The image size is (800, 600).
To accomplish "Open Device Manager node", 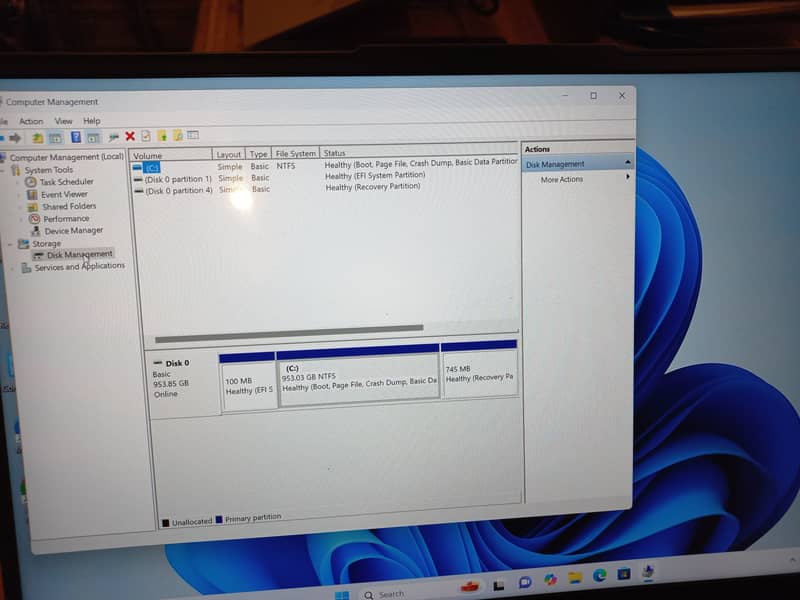I will [x=73, y=231].
